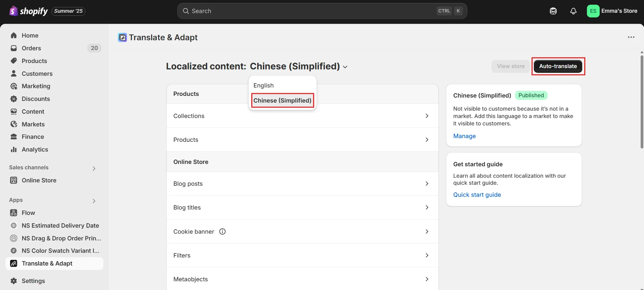This screenshot has width=644, height=290.
Task: Open Collections row chevron
Action: pyautogui.click(x=427, y=116)
